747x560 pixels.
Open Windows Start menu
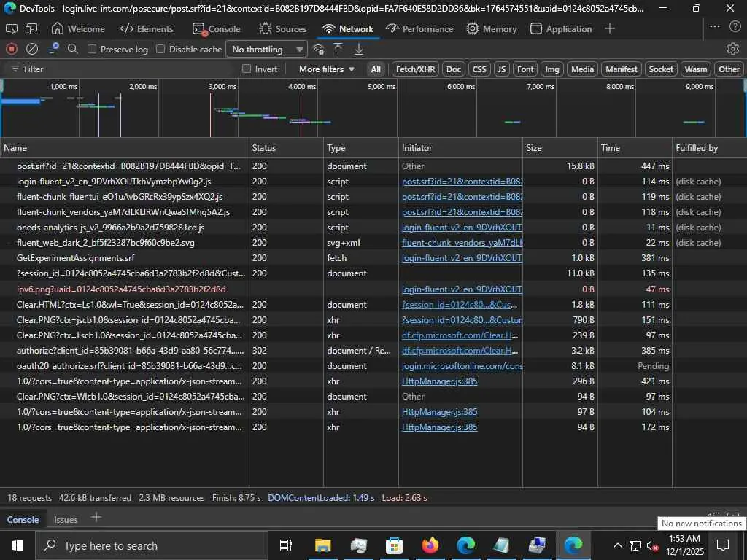tap(18, 545)
